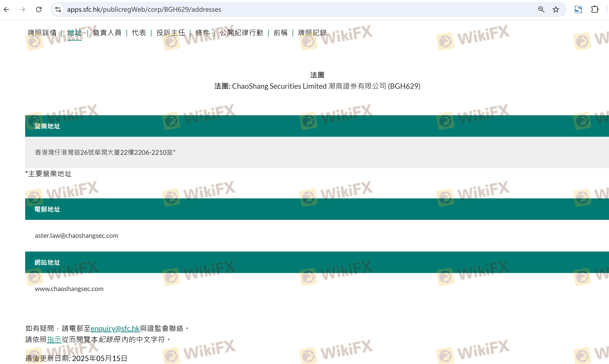Click the zoom magnifier icon in address bar

(541, 9)
